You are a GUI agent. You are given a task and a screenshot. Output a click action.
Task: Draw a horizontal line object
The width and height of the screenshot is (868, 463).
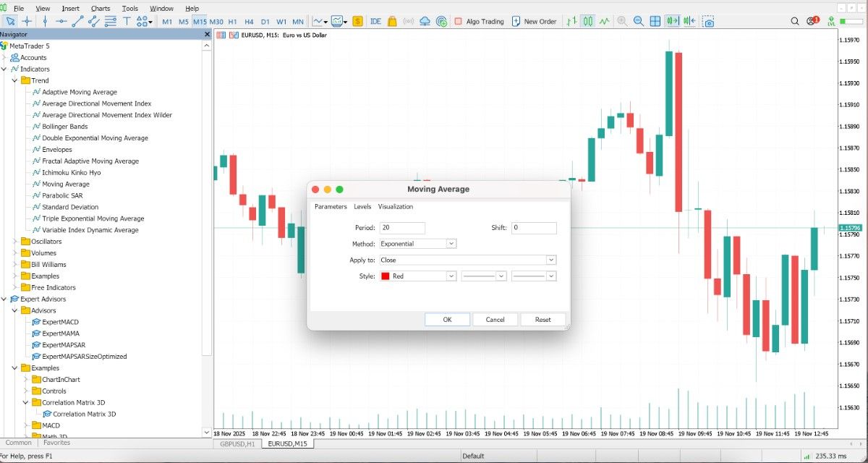pyautogui.click(x=61, y=22)
